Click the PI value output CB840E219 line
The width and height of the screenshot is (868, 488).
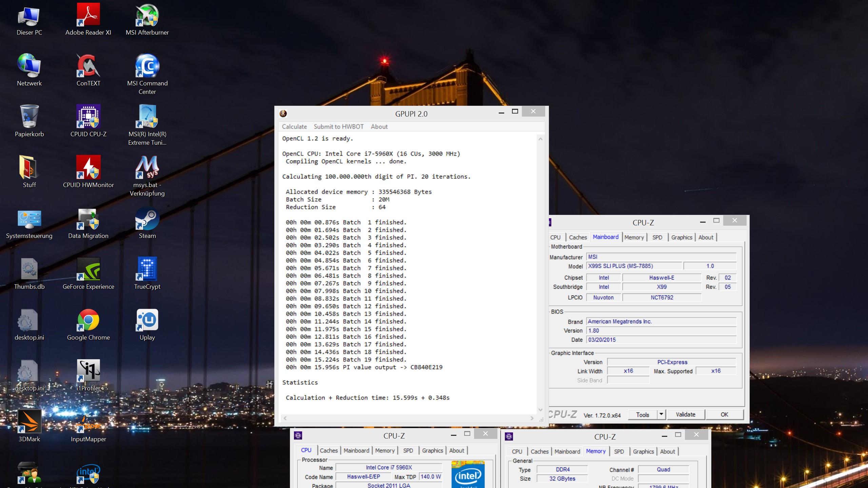[364, 367]
